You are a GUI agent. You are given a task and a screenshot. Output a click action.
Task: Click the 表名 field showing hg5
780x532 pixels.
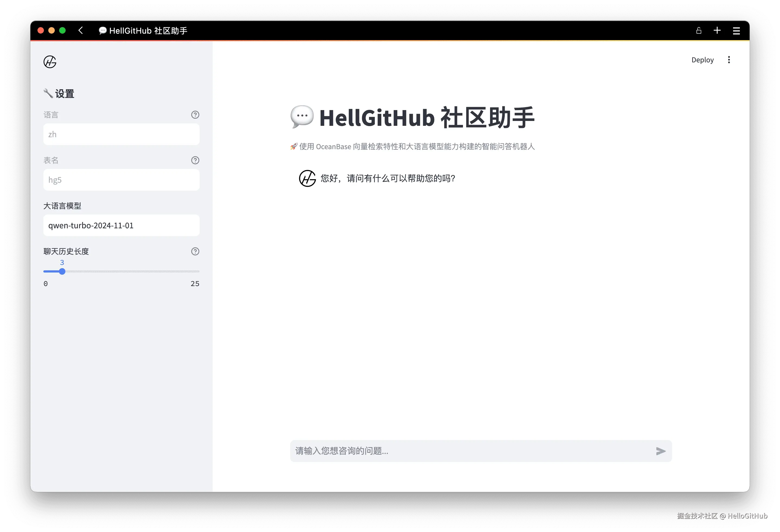tap(121, 180)
